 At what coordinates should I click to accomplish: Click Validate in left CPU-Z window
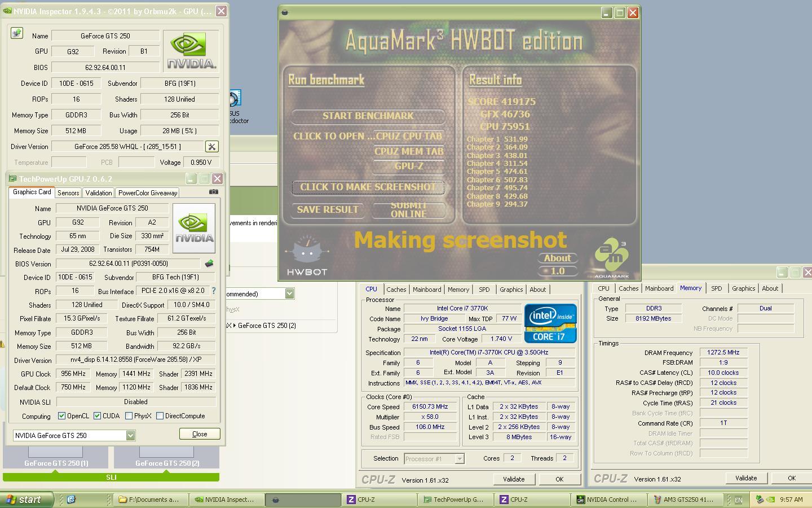(x=514, y=479)
